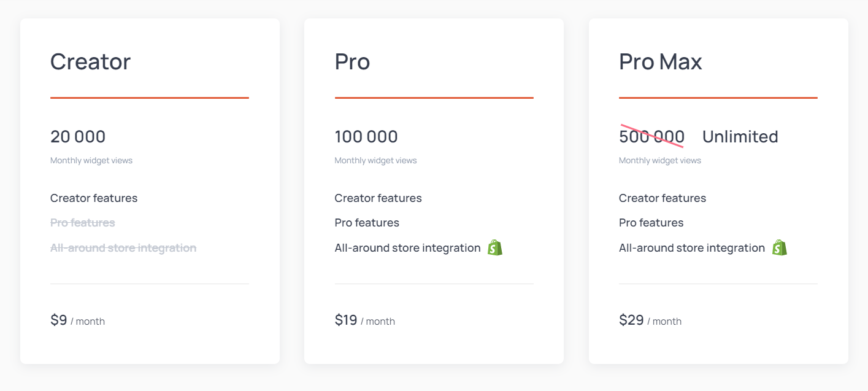Image resolution: width=868 pixels, height=391 pixels.
Task: Select the Pro Max plan heading
Action: point(661,61)
